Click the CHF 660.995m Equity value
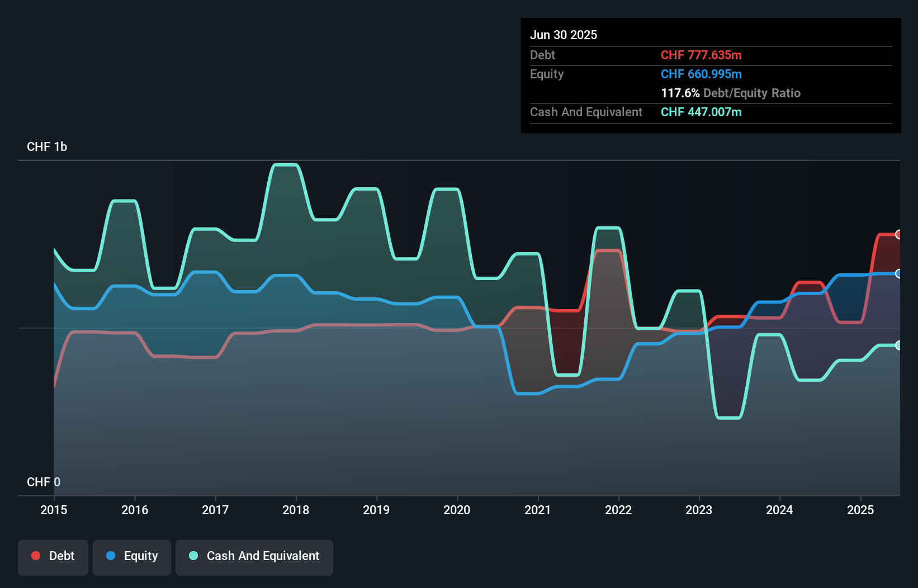 [701, 74]
